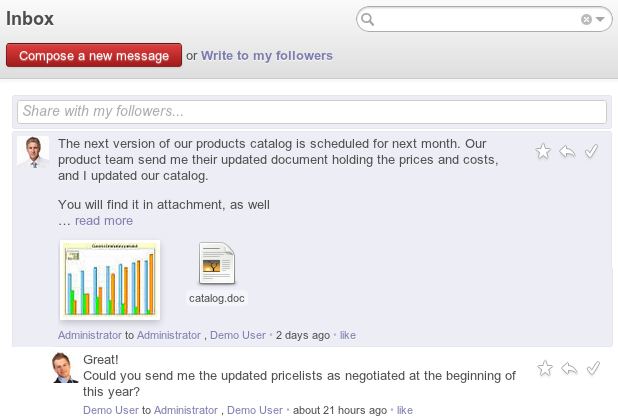Screen dimensions: 618x416
Task: Like the Administrator's catalog message
Action: pos(348,335)
